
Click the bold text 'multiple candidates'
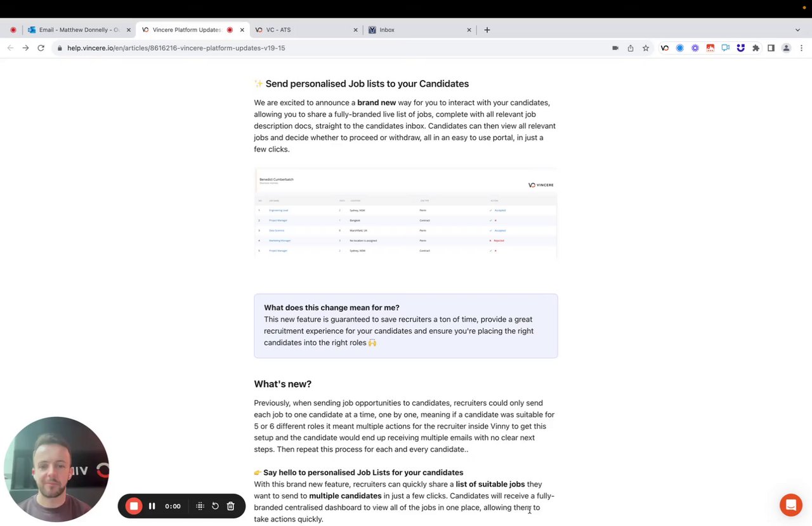coord(345,496)
